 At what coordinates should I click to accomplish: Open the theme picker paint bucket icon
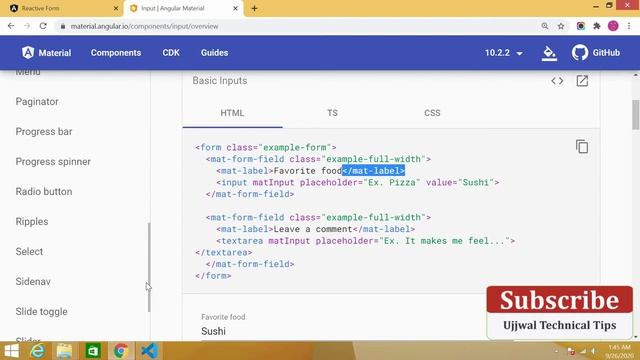(549, 53)
